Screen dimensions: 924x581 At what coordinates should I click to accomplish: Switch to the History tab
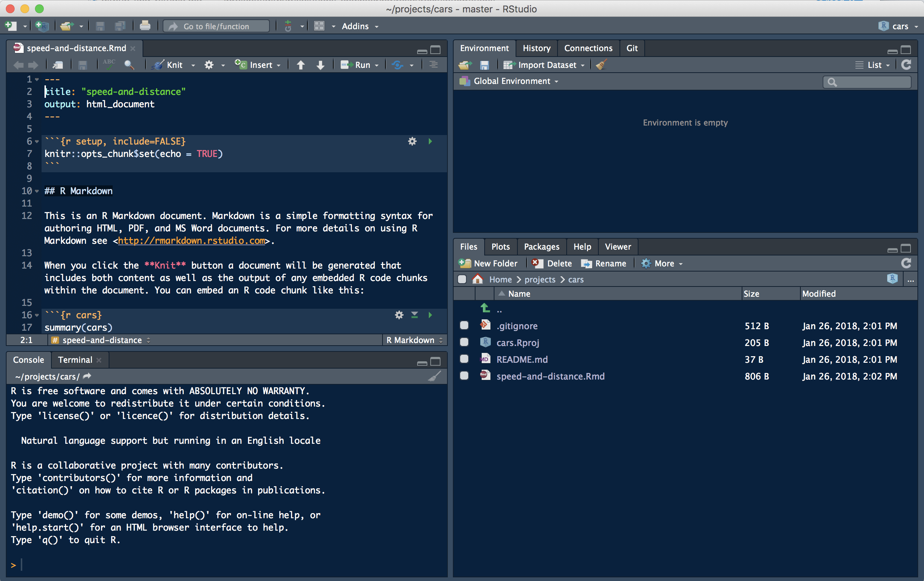pos(535,47)
